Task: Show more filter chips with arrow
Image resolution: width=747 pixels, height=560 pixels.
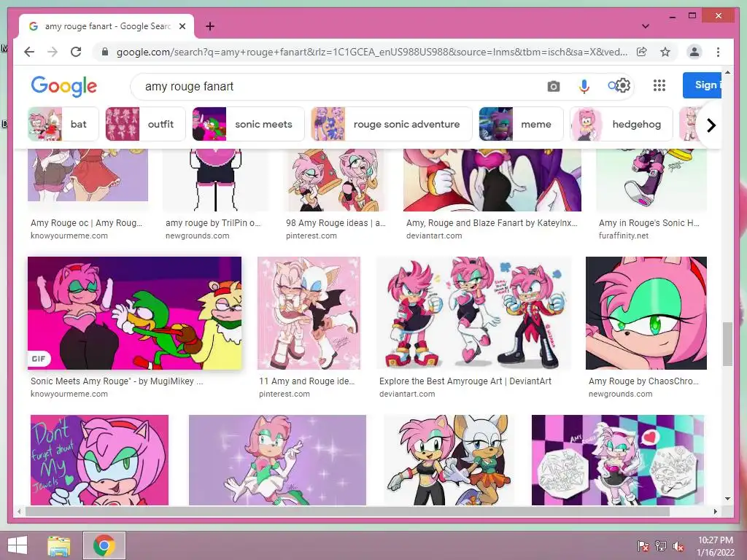Action: [x=711, y=125]
